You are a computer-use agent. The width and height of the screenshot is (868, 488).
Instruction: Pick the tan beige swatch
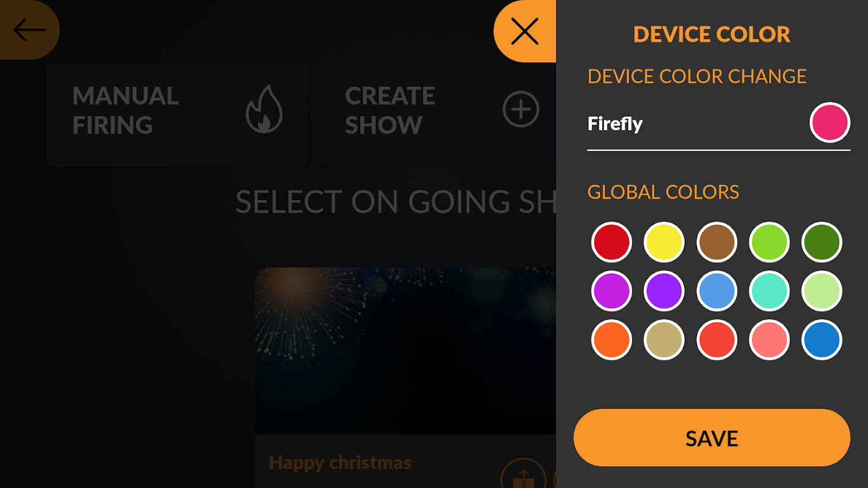(664, 340)
